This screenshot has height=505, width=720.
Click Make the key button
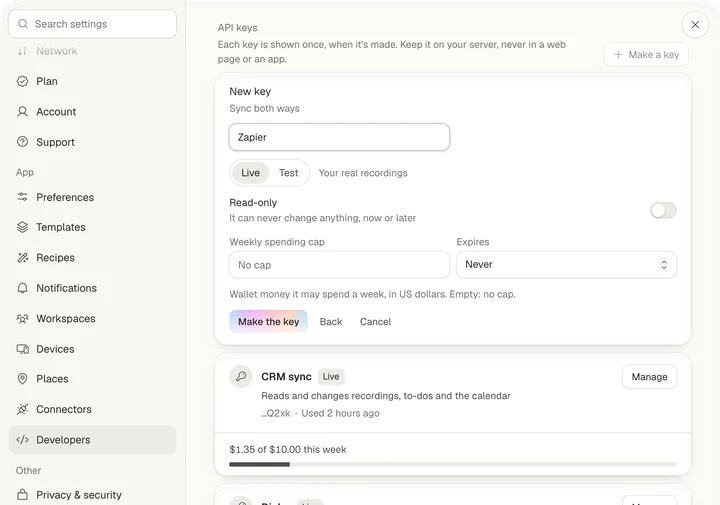pos(269,322)
